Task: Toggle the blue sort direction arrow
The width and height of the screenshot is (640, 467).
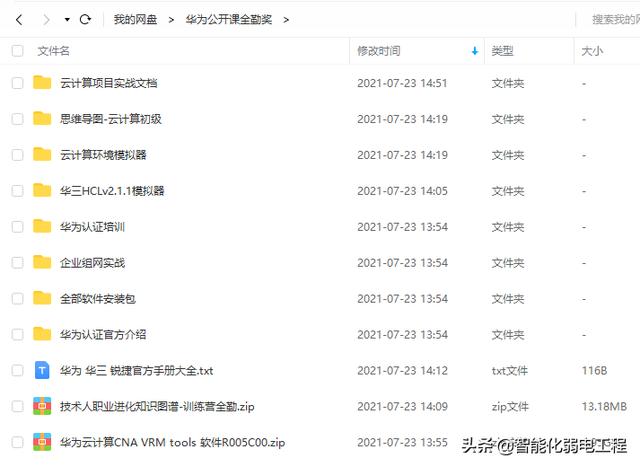Action: 475,51
